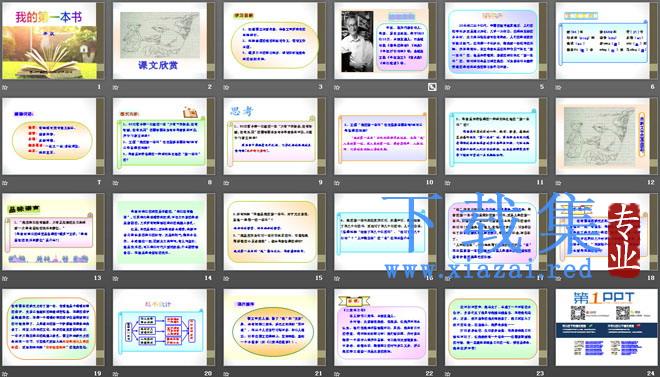Click the animation star icon under slide 7

tap(5, 183)
